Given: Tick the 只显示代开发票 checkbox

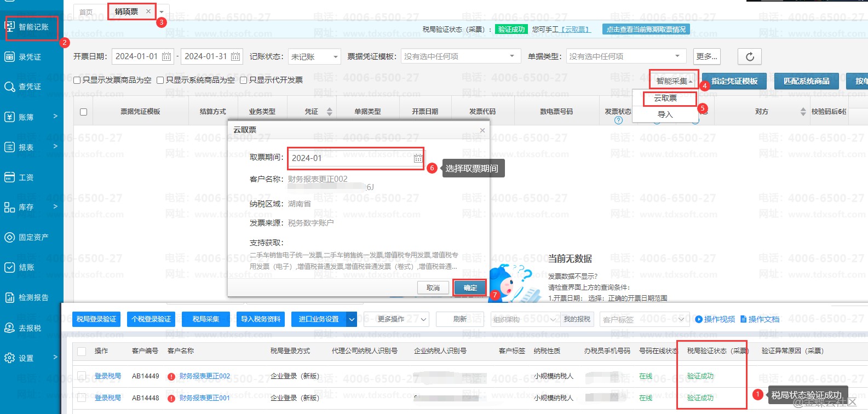Looking at the screenshot, I should click(x=244, y=81).
